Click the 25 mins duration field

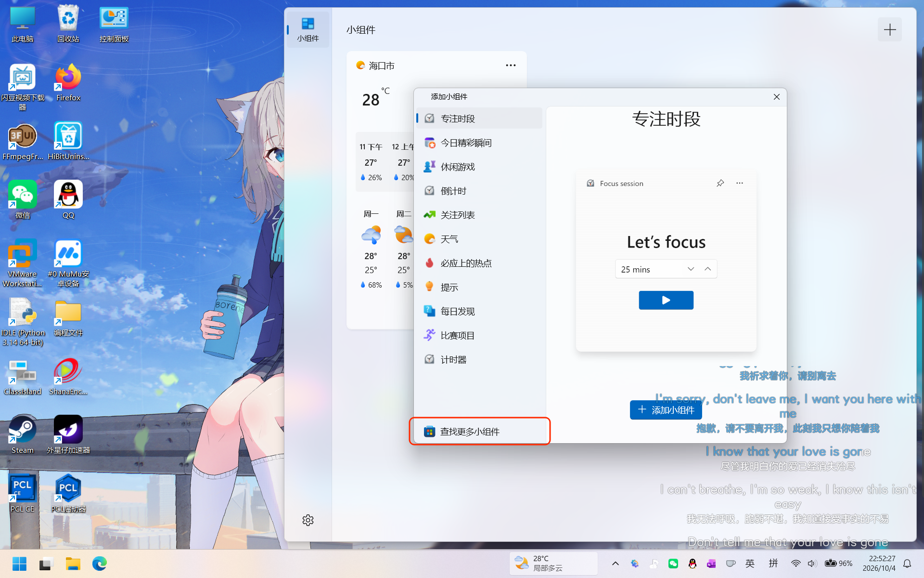click(x=666, y=269)
